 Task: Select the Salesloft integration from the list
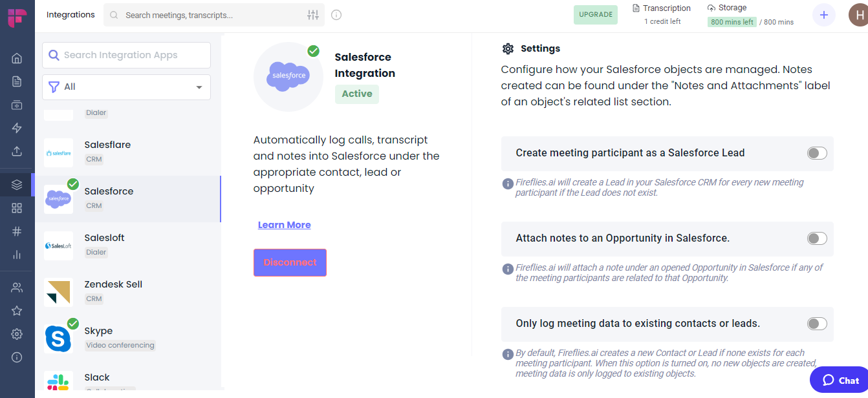point(104,244)
